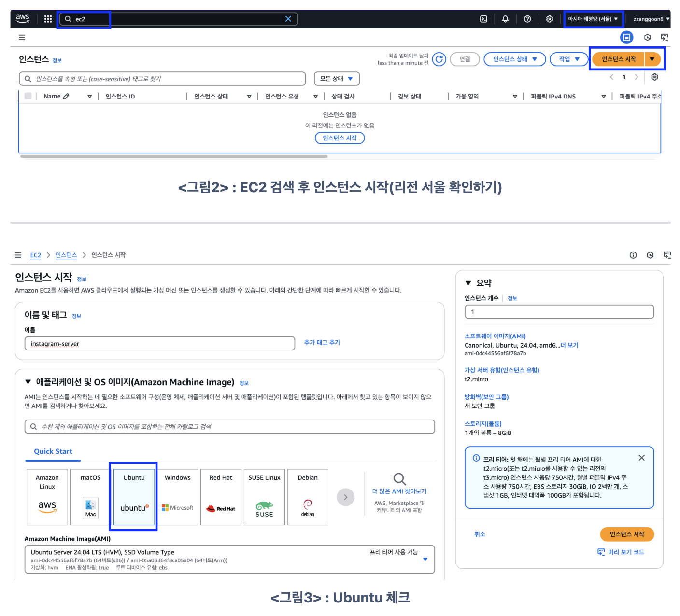The image size is (680, 616).
Task: Open notifications bell icon
Action: coord(505,19)
